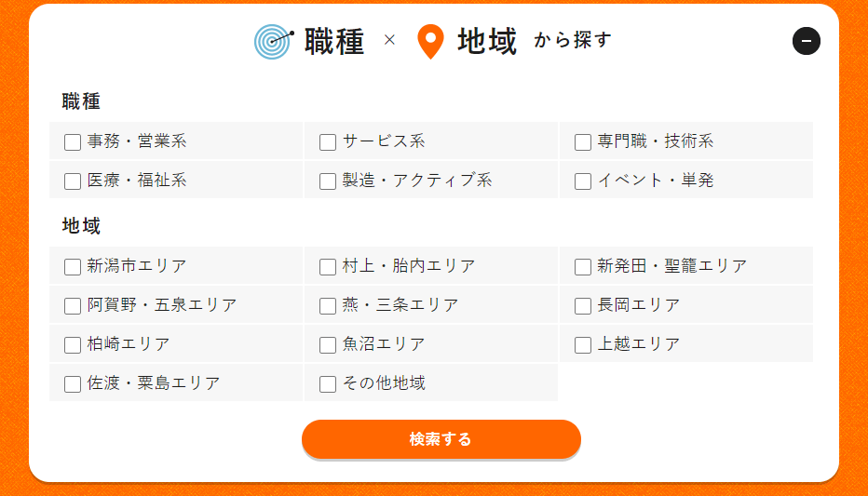Image resolution: width=868 pixels, height=496 pixels.
Task: Click the orange location pin icon
Action: pyautogui.click(x=429, y=42)
